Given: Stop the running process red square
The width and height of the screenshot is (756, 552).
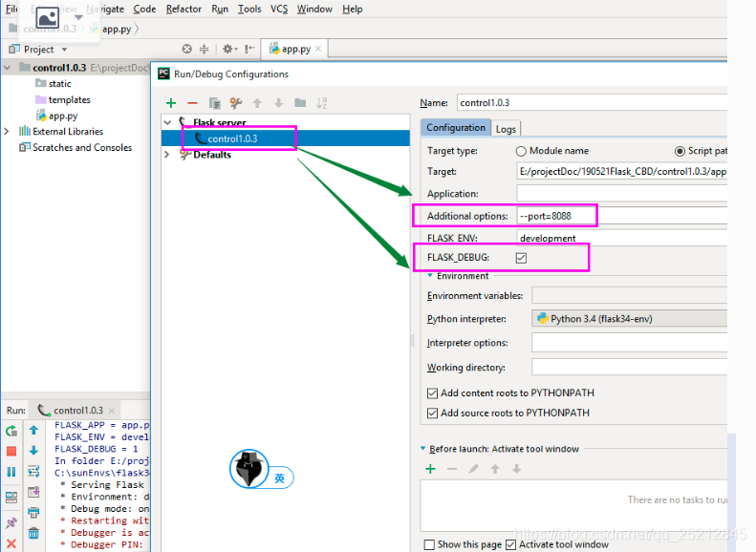Looking at the screenshot, I should tap(11, 452).
